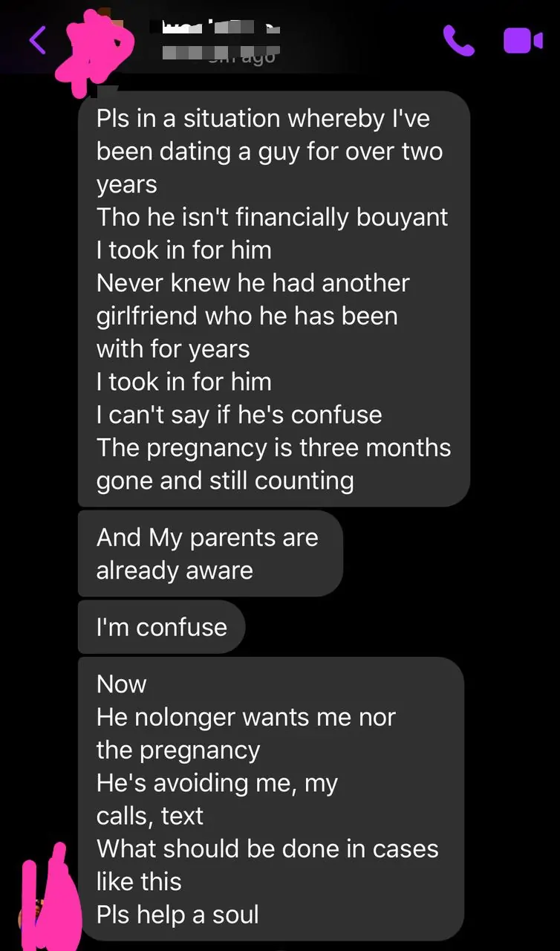Tap the back arrow to leave chat
This screenshot has height=951, width=560.
point(38,39)
